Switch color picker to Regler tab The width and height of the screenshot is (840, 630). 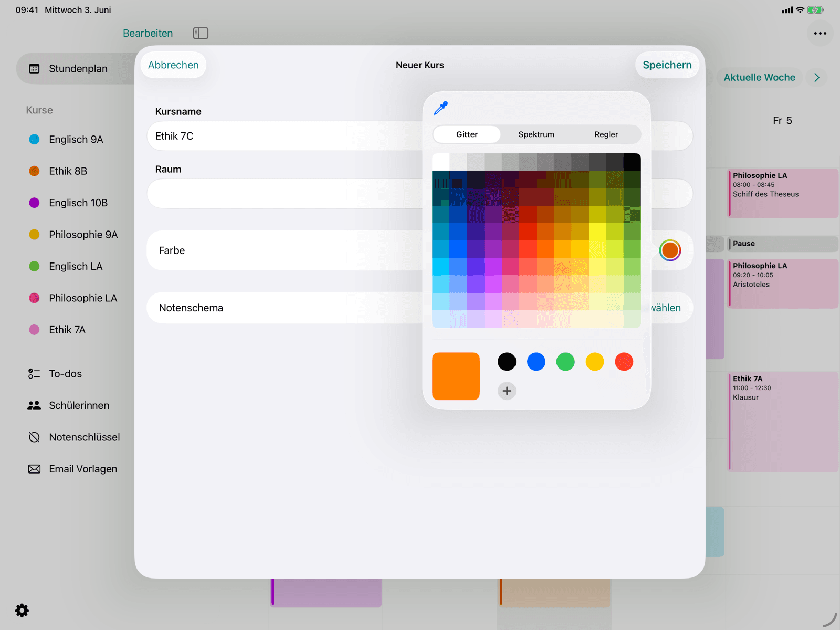click(x=606, y=134)
